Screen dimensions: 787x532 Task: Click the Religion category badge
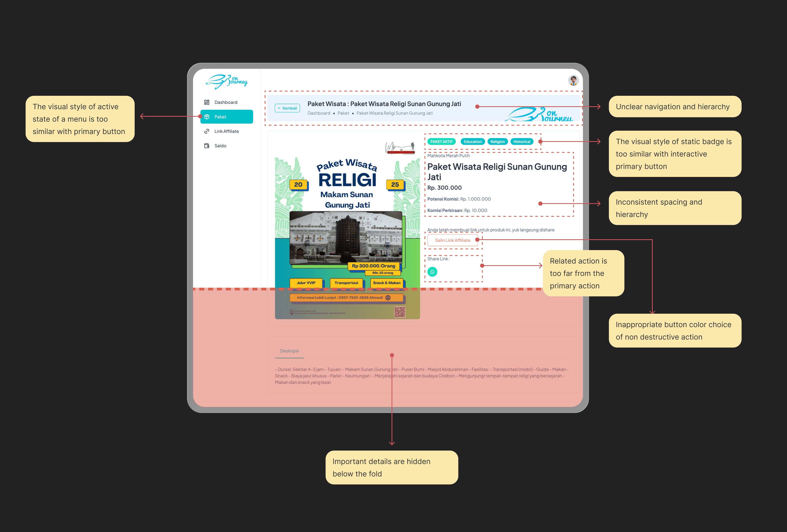point(498,142)
